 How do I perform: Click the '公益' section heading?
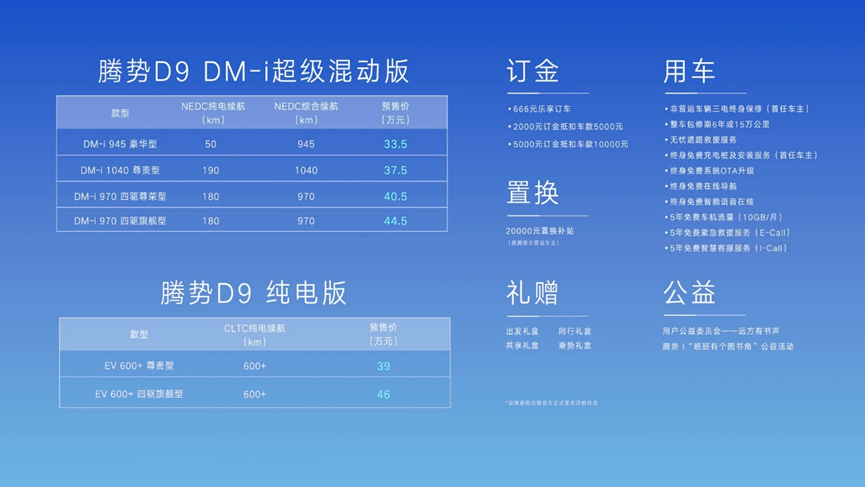[690, 293]
